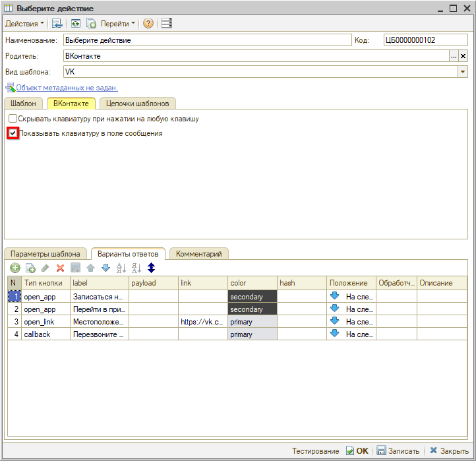Click the green Add row icon
Screen dimensions: 476x461
point(15,268)
